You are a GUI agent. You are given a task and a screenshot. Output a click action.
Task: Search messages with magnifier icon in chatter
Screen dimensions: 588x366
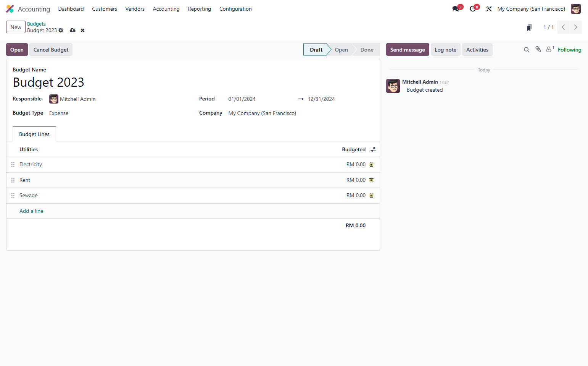(527, 50)
